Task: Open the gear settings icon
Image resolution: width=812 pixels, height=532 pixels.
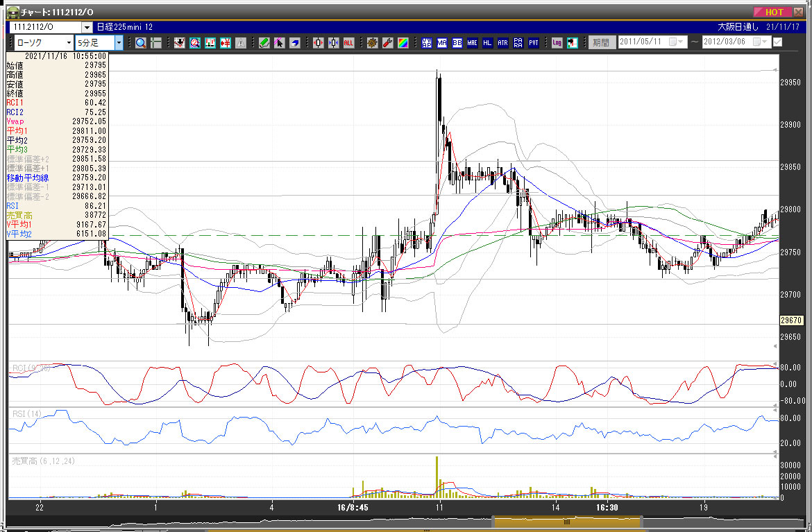Action: point(372,43)
